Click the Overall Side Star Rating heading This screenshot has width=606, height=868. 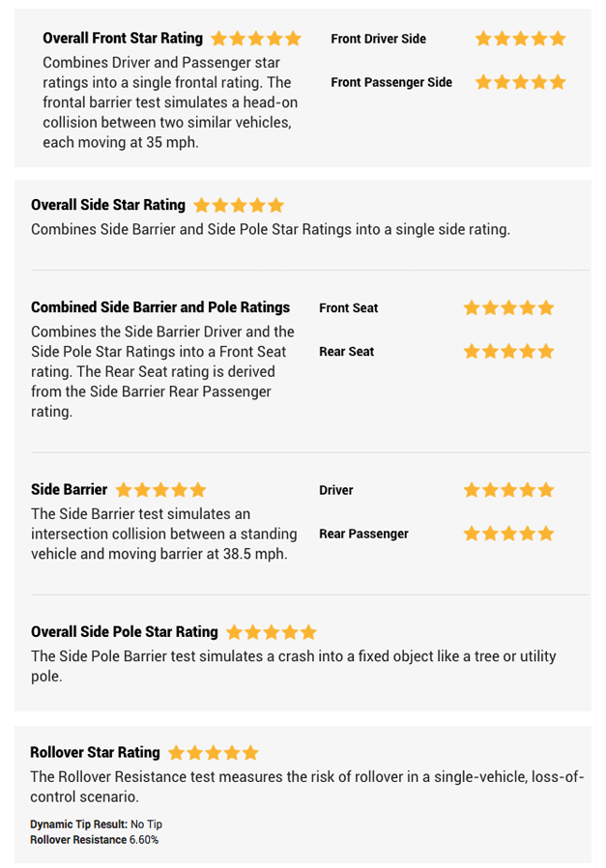(108, 205)
